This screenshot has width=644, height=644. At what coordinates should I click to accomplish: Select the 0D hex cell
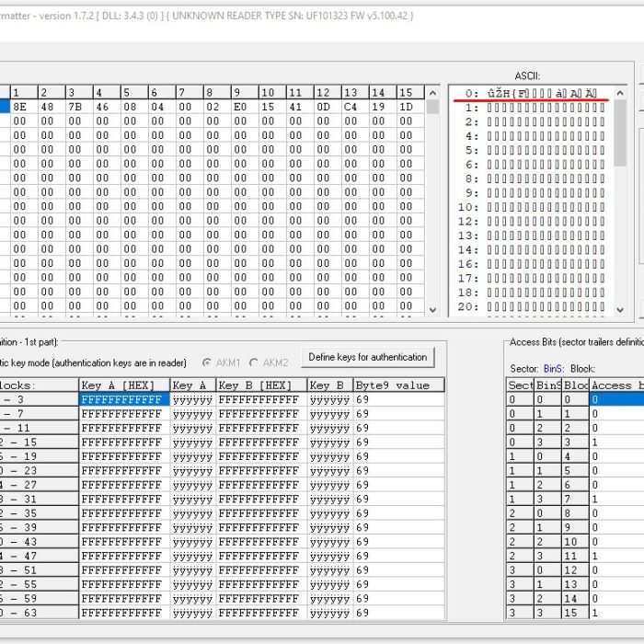[x=328, y=107]
